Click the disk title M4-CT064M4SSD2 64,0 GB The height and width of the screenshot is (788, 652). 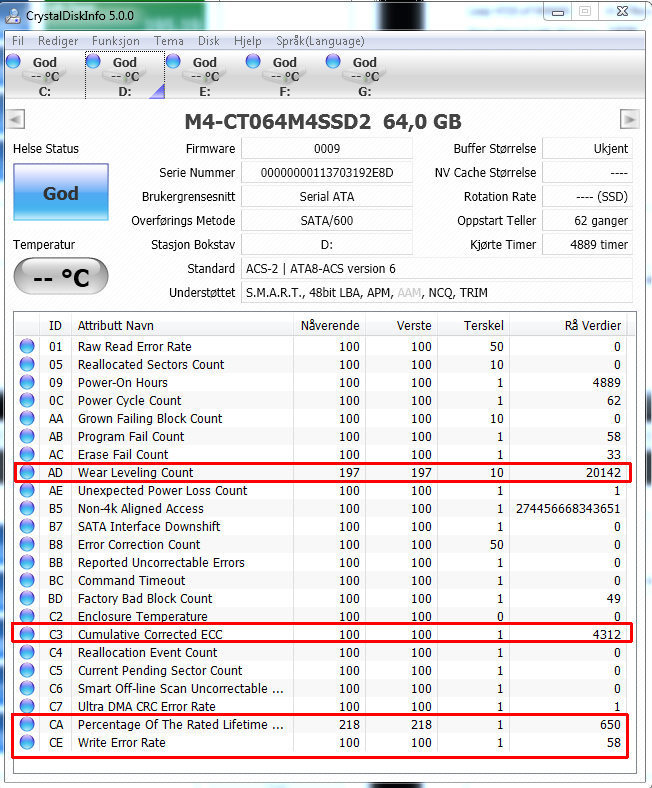point(323,121)
